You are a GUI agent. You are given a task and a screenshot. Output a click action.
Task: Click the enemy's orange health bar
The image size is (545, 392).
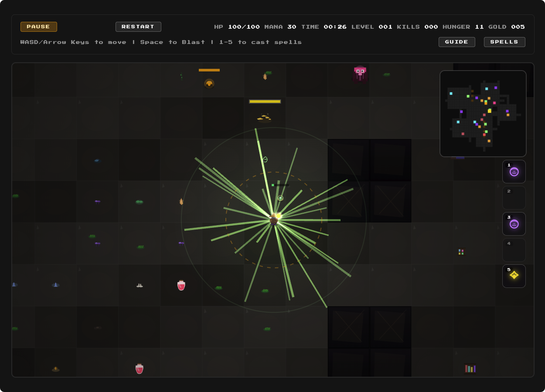click(x=209, y=70)
